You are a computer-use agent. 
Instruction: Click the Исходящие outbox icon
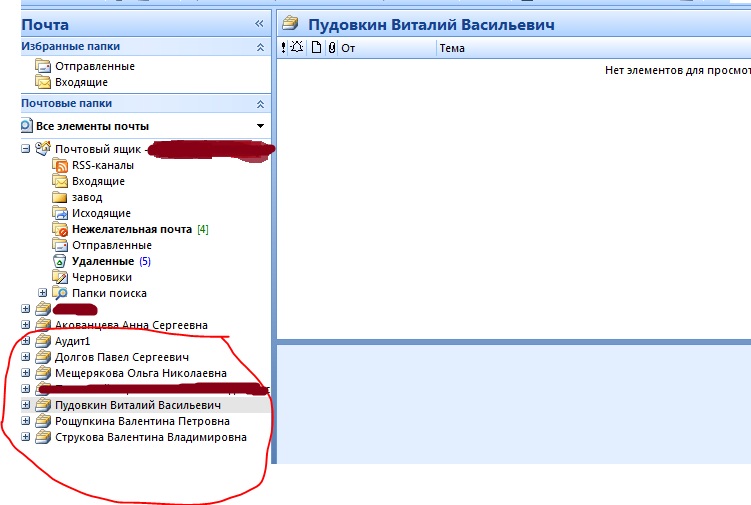[x=60, y=213]
